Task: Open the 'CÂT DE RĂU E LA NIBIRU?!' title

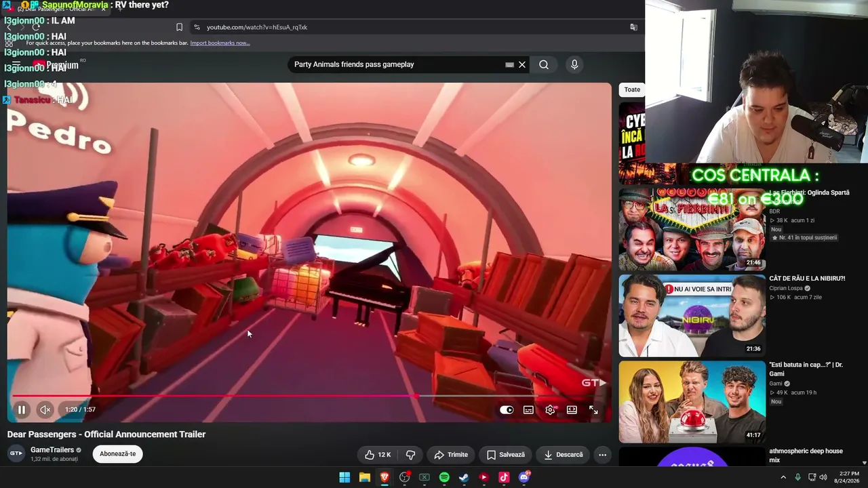Action: [x=807, y=279]
